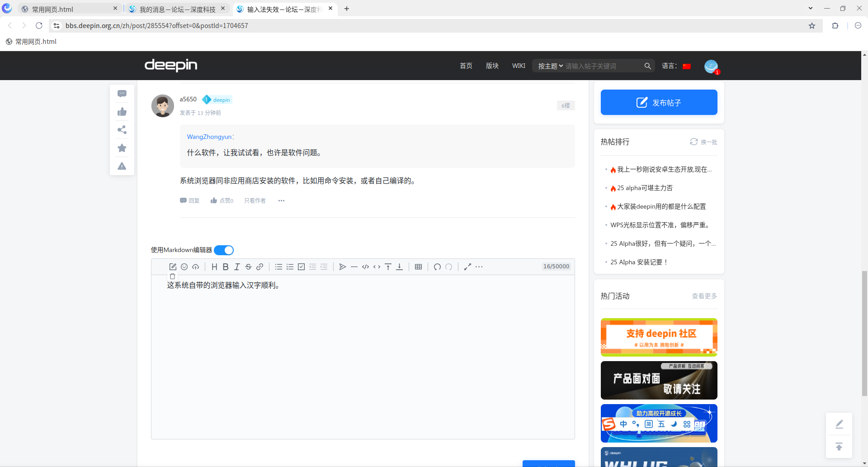Open more actions on a5650's reply

point(281,201)
